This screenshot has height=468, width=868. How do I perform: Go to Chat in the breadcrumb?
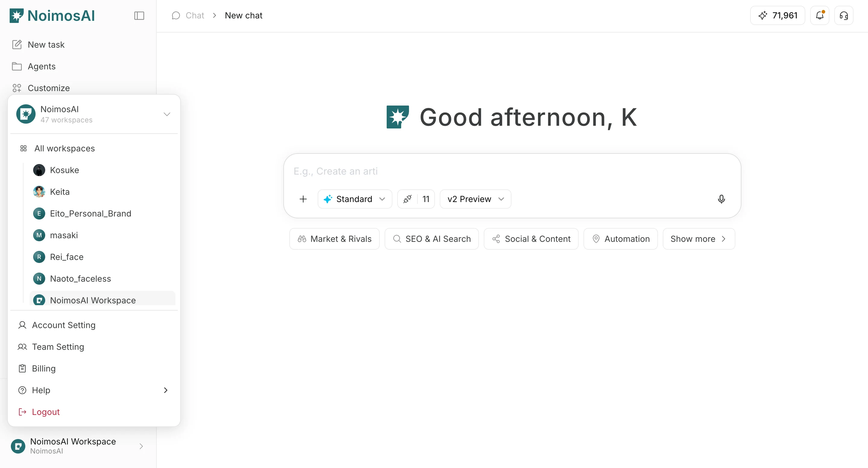195,15
